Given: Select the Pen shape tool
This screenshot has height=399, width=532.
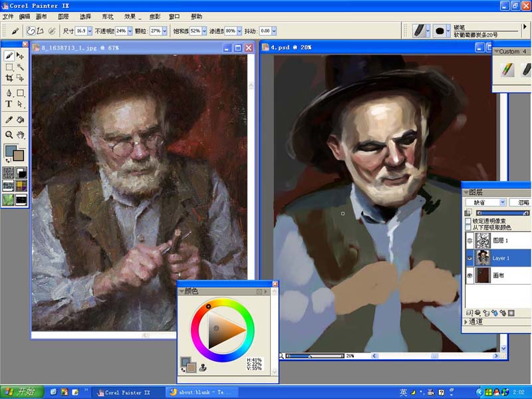Looking at the screenshot, I should tap(9, 92).
